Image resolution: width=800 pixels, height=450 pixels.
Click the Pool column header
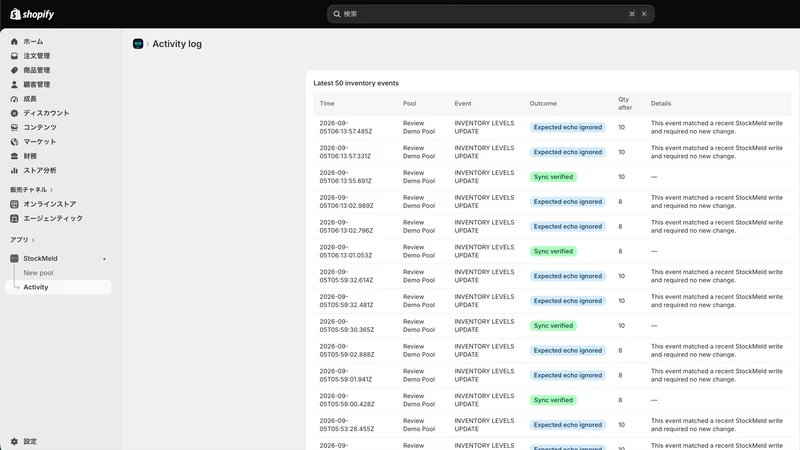pyautogui.click(x=410, y=103)
